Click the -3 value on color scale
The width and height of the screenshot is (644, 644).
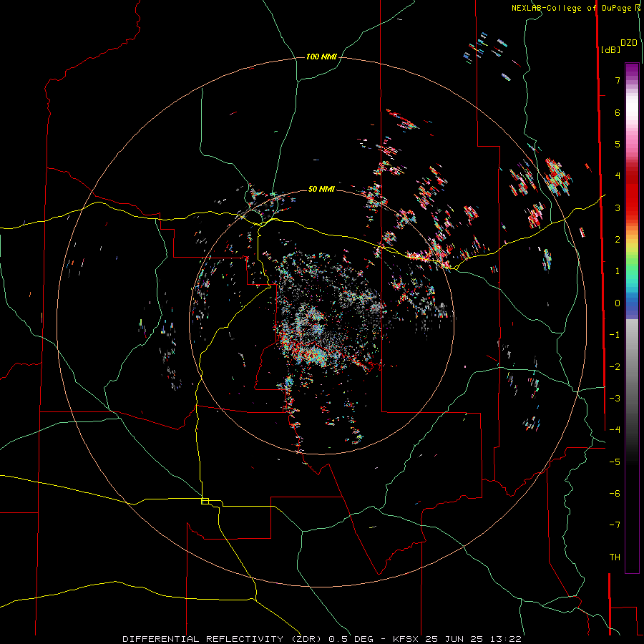pyautogui.click(x=615, y=399)
